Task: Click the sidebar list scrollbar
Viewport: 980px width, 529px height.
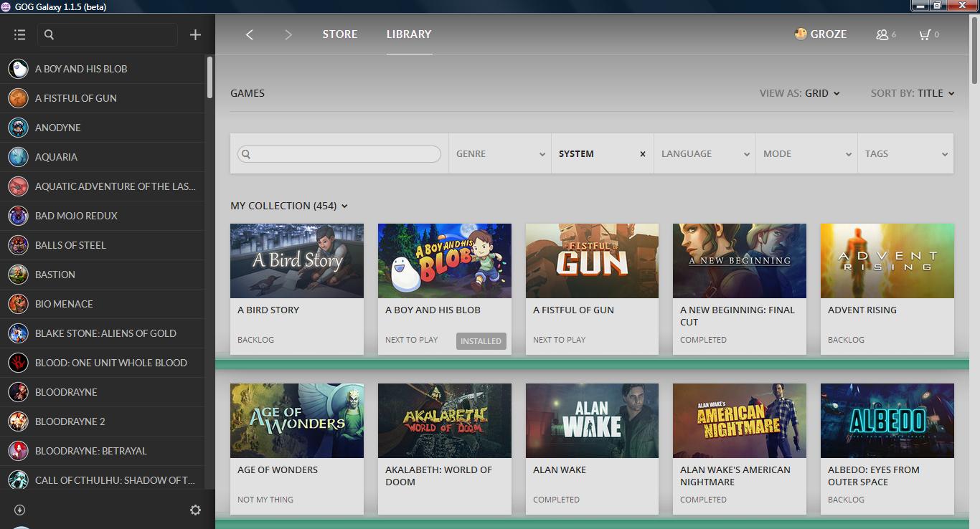Action: click(x=209, y=77)
